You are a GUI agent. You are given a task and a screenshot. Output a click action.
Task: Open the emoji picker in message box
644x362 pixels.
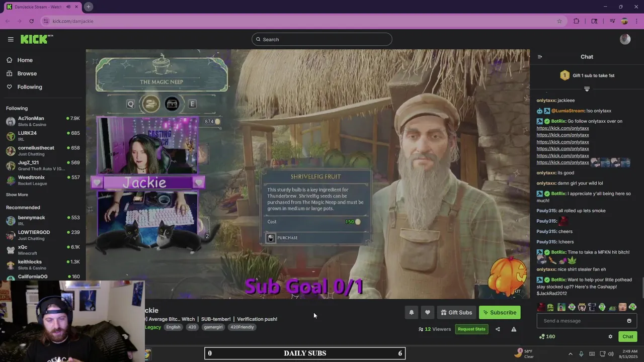pos(629,321)
